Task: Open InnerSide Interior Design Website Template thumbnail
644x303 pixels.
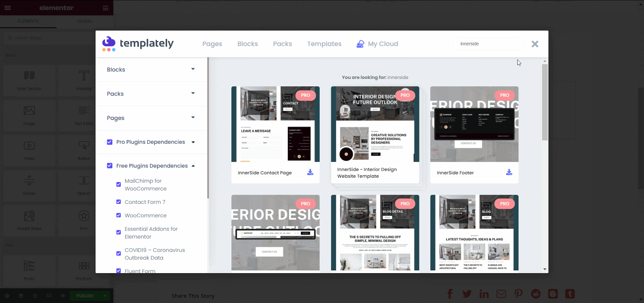Action: (x=375, y=124)
